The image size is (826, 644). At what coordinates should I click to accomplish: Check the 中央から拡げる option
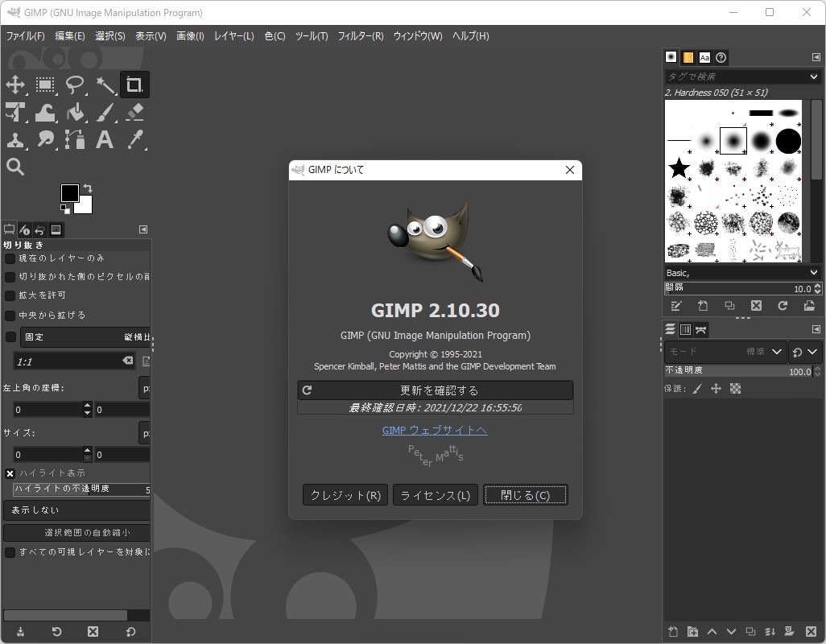pos(10,315)
